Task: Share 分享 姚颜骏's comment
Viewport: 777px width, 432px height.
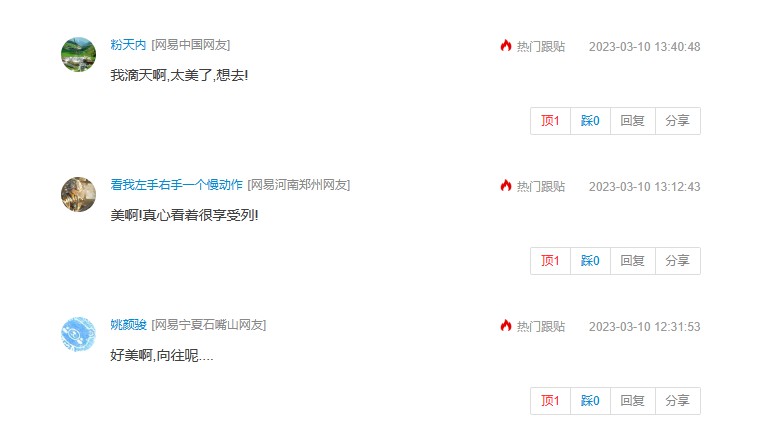Action: click(678, 401)
